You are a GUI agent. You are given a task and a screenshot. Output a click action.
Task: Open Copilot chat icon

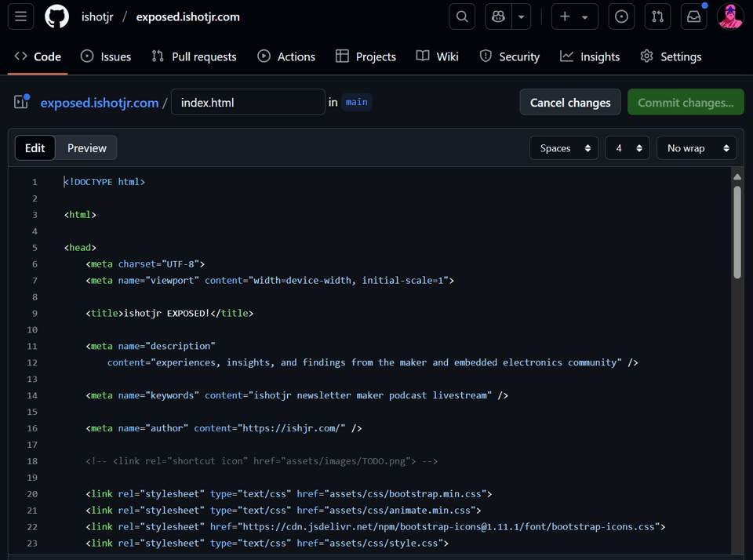[x=498, y=16]
